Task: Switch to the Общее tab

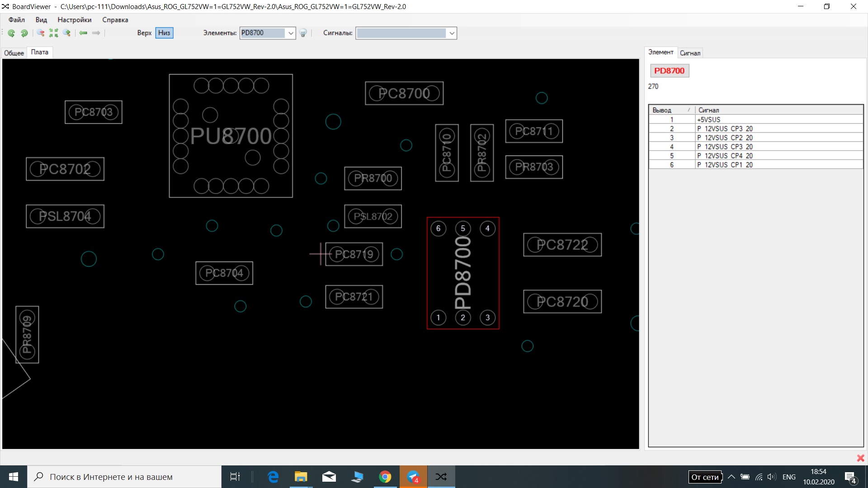Action: pyautogui.click(x=14, y=53)
